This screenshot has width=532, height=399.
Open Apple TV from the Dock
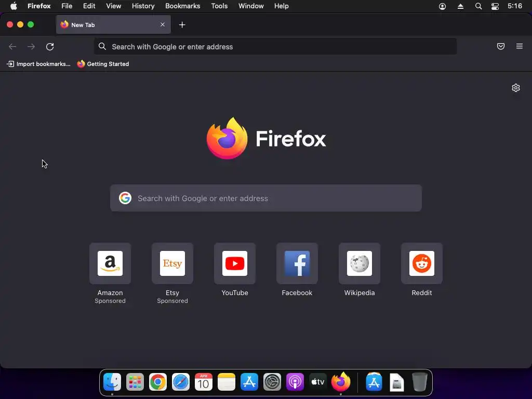pos(318,382)
